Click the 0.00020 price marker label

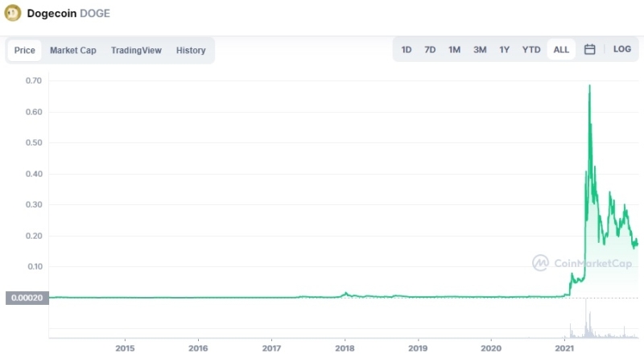[x=27, y=298]
